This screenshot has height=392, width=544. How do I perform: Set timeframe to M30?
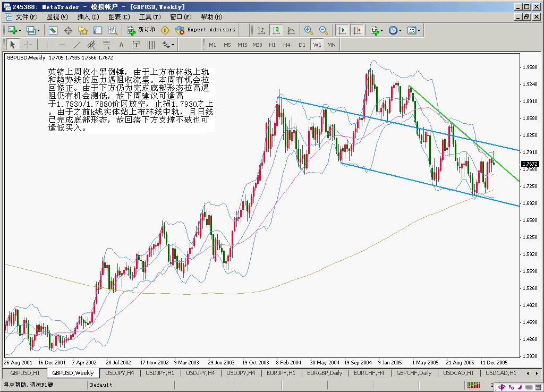pyautogui.click(x=257, y=45)
